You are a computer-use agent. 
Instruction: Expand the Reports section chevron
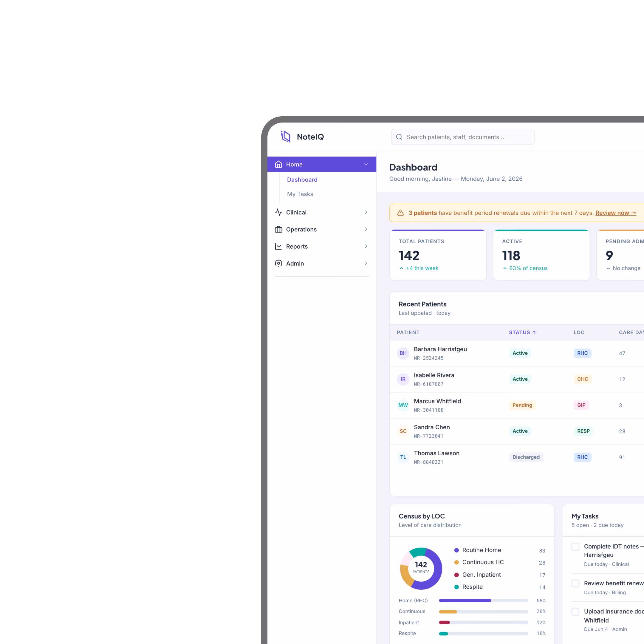click(x=366, y=246)
